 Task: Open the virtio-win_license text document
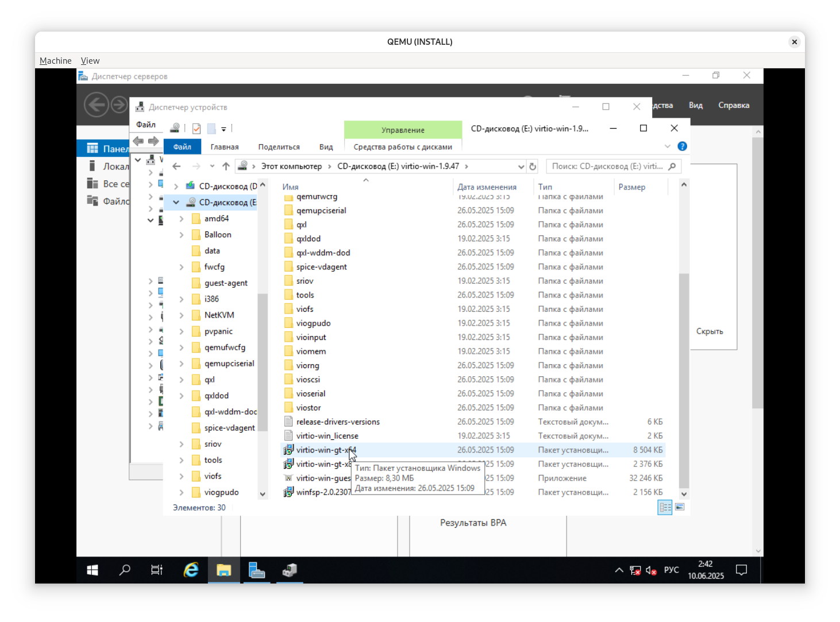click(327, 436)
